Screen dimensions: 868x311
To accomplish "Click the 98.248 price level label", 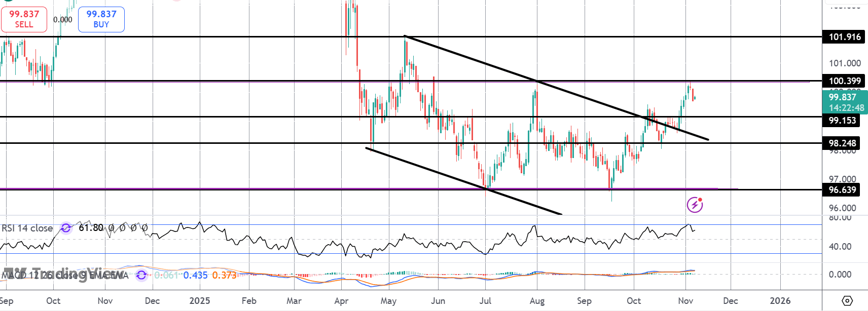I will pos(842,143).
